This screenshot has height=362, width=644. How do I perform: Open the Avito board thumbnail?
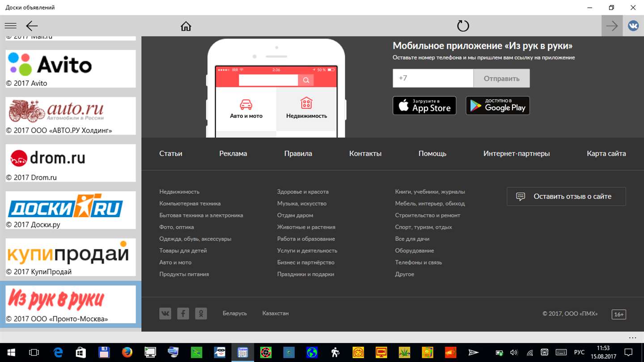pos(71,69)
